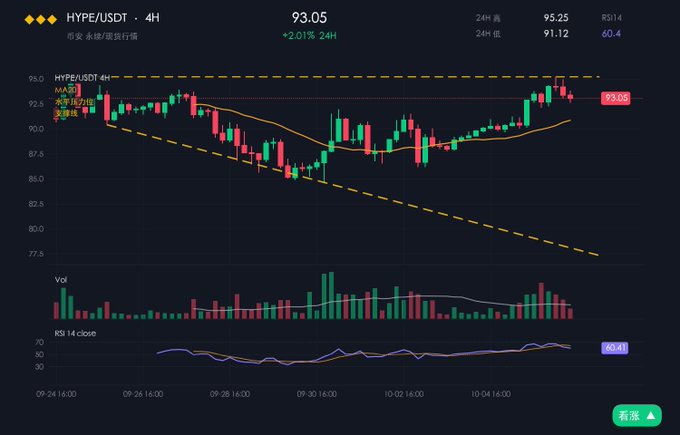The height and width of the screenshot is (435, 680).
Task: Click the 09-28 16:00 time axis label
Action: 230,394
